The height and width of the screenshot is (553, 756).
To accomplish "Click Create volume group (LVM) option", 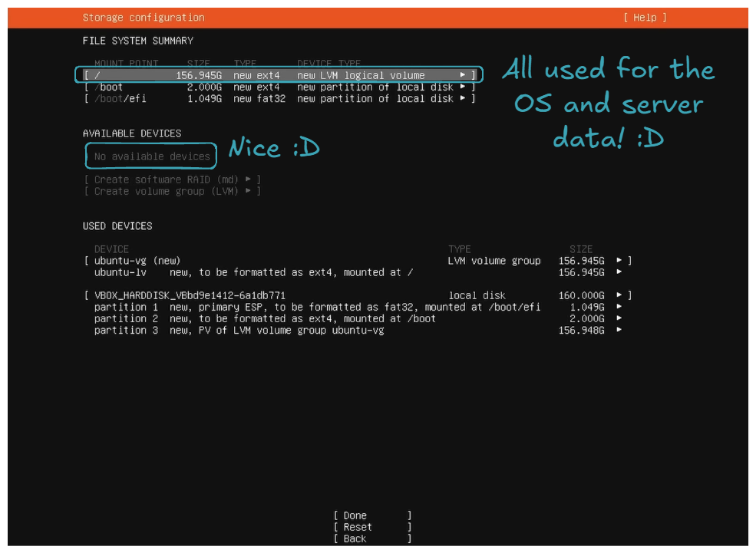I will coord(173,191).
